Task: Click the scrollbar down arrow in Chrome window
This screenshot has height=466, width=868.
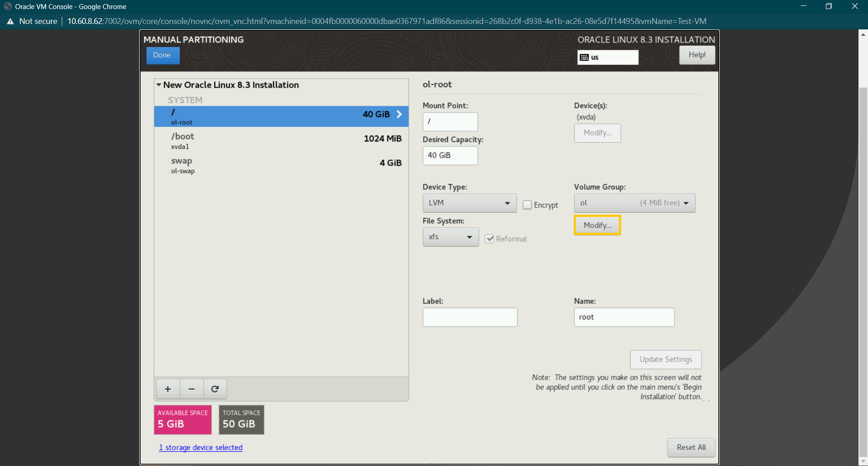Action: pos(863,461)
